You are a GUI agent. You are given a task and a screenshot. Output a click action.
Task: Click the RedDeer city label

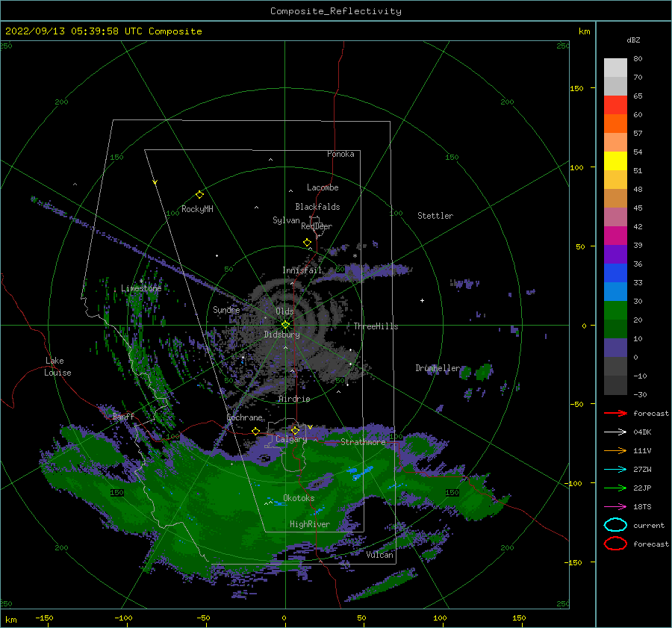317,226
